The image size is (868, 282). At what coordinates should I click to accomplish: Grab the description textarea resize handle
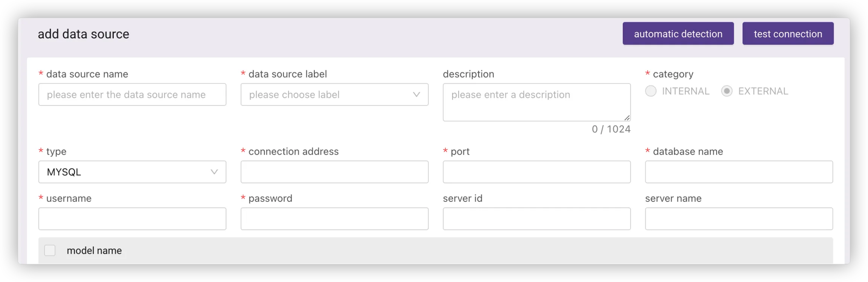(627, 118)
